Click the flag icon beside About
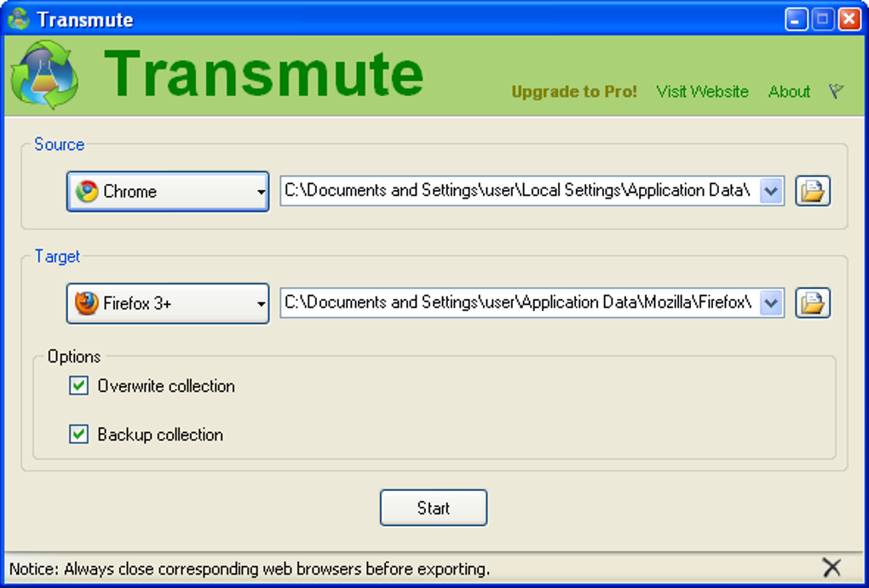869x588 pixels. (x=836, y=91)
